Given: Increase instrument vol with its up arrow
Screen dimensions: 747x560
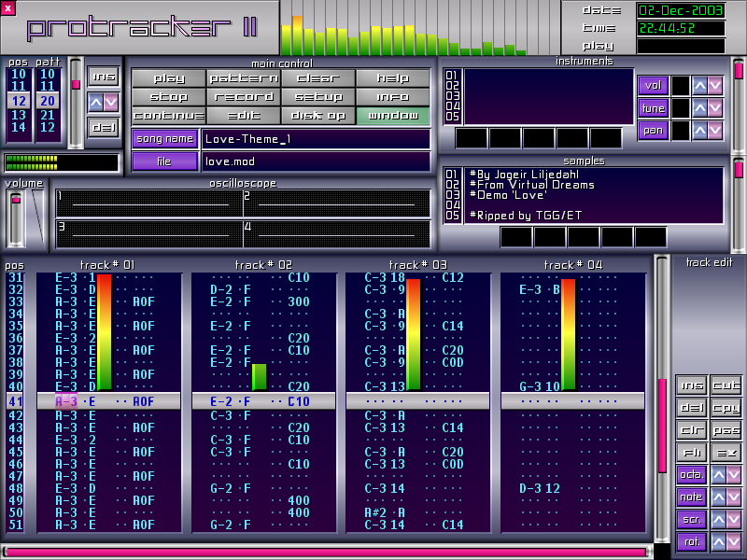Looking at the screenshot, I should [699, 86].
